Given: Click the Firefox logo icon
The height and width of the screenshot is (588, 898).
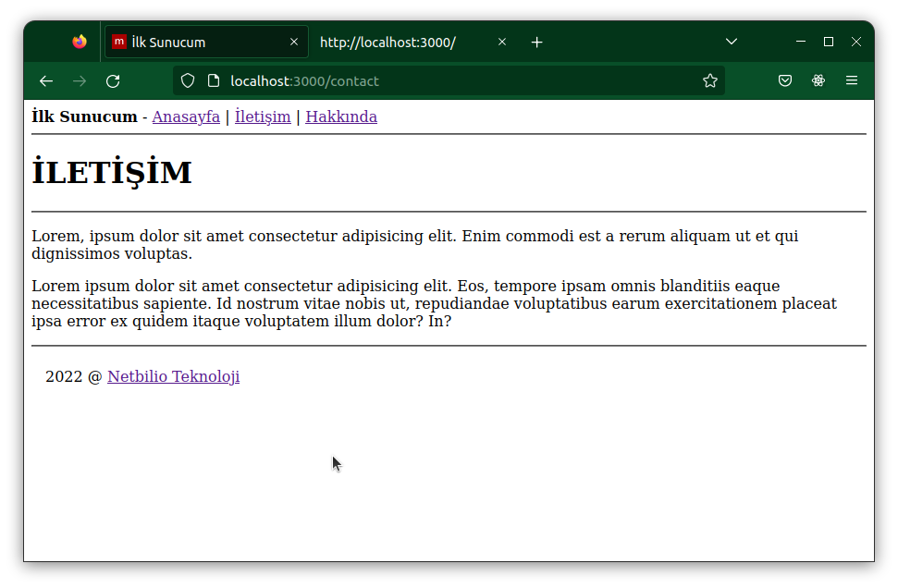Looking at the screenshot, I should (x=80, y=42).
